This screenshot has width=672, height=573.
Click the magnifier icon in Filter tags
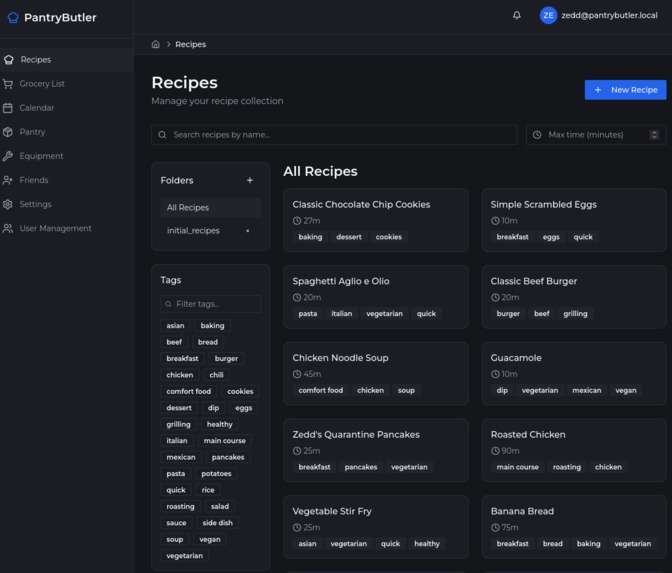168,304
